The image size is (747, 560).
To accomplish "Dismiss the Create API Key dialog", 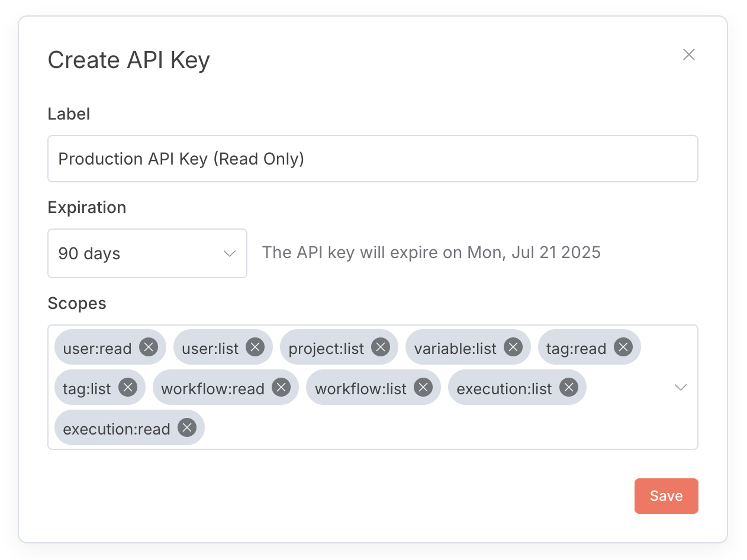I will tap(688, 54).
